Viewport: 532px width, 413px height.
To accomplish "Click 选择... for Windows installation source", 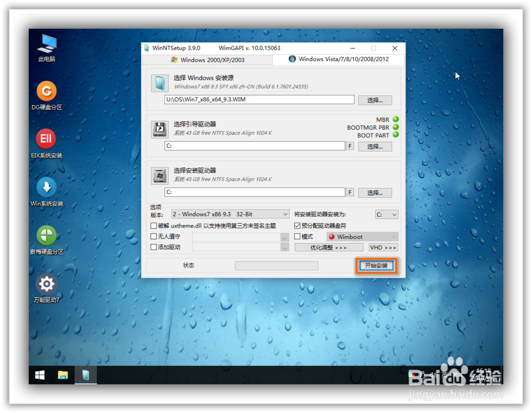I will pyautogui.click(x=375, y=100).
